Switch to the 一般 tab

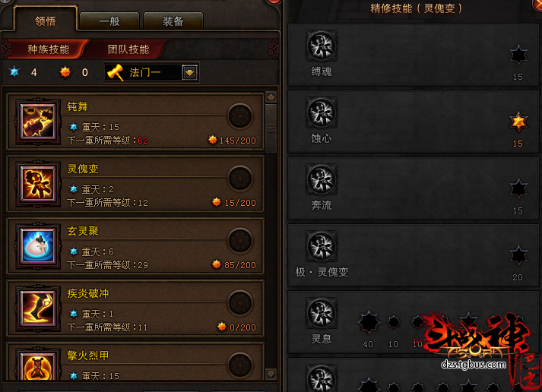point(109,21)
